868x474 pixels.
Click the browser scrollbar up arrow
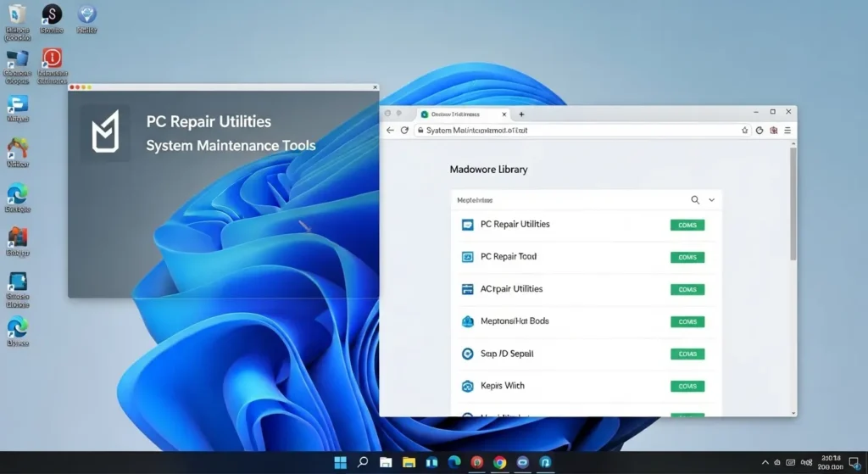(x=793, y=144)
